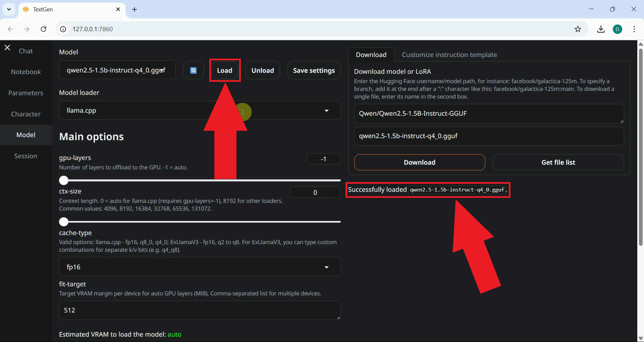Click the site information icon
Viewport: 644px width, 342px height.
point(63,29)
